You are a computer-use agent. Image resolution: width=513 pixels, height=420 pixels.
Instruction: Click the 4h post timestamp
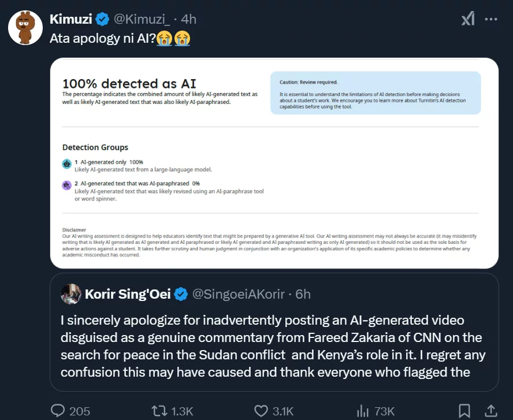[189, 19]
